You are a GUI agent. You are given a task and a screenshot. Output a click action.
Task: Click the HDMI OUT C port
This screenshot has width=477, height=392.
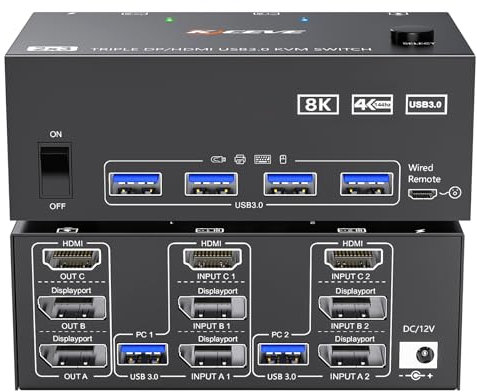pos(72,259)
